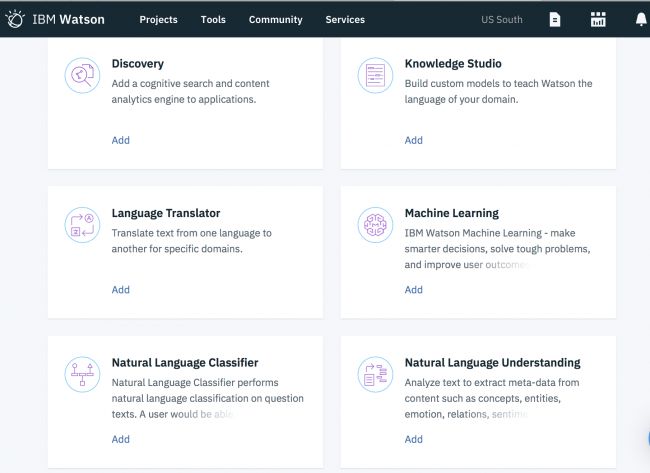The height and width of the screenshot is (473, 650).
Task: Click the Knowledge Studio card title
Action: pyautogui.click(x=453, y=63)
